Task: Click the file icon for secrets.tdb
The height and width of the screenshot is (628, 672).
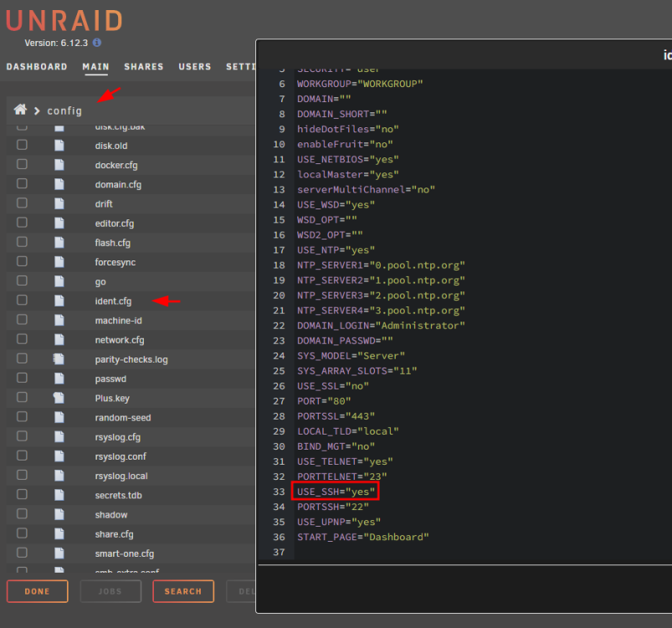Action: pos(59,495)
